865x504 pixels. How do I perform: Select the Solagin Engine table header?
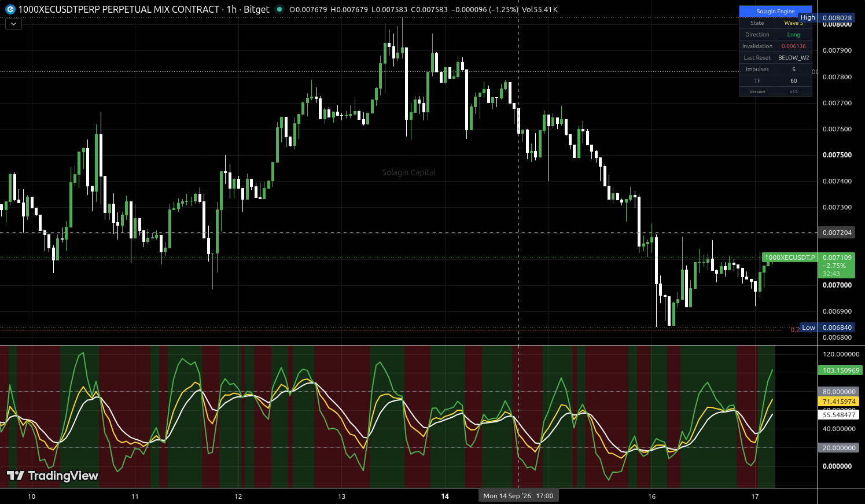[775, 12]
